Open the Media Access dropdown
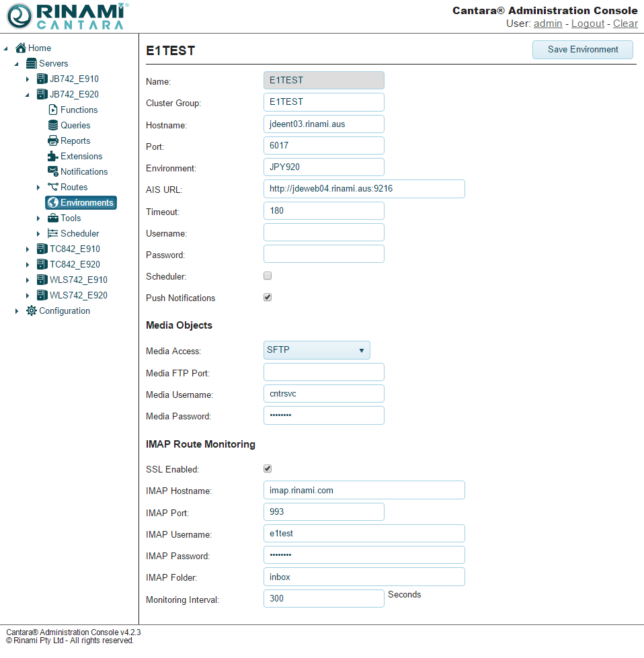 317,350
